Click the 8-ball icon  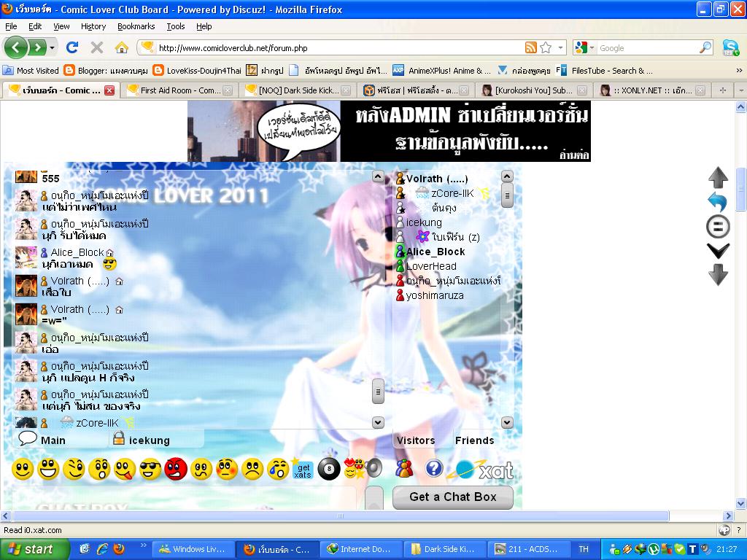pyautogui.click(x=329, y=469)
